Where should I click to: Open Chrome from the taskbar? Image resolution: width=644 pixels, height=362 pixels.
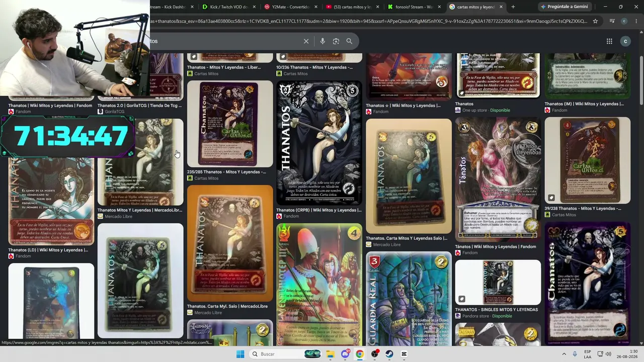click(360, 354)
